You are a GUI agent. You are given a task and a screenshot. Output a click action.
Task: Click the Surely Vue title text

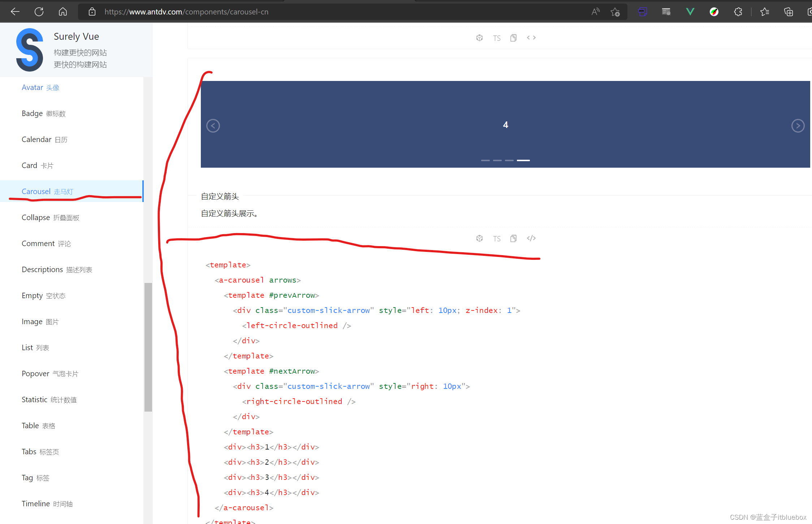[76, 36]
